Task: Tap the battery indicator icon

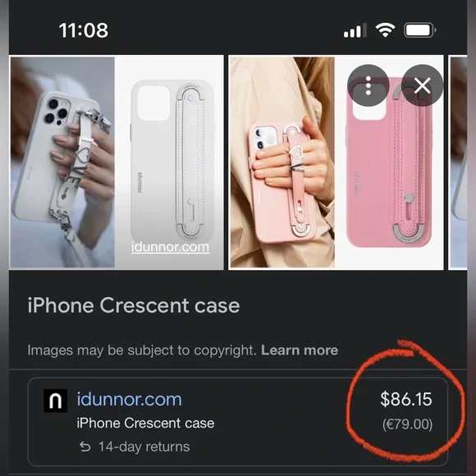Action: (420, 30)
